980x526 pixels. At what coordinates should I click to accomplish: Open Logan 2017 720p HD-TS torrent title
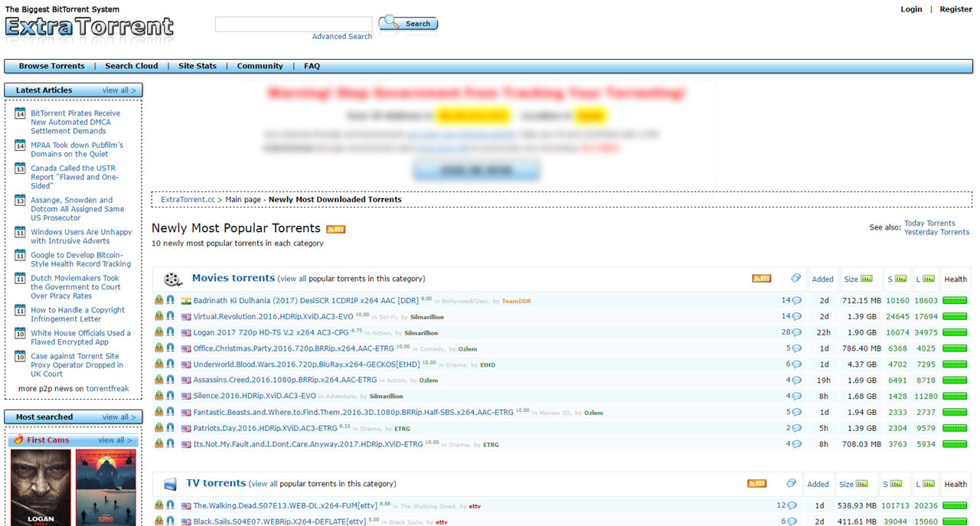point(272,332)
